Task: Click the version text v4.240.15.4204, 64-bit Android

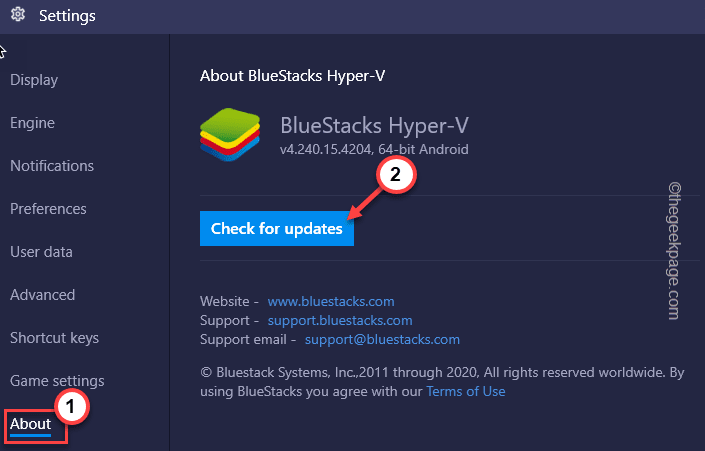Action: click(374, 149)
